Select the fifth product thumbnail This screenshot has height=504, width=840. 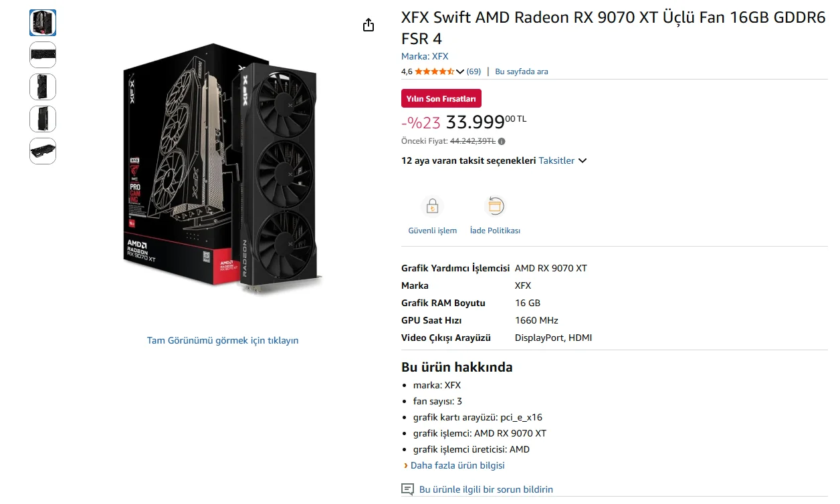pyautogui.click(x=43, y=151)
